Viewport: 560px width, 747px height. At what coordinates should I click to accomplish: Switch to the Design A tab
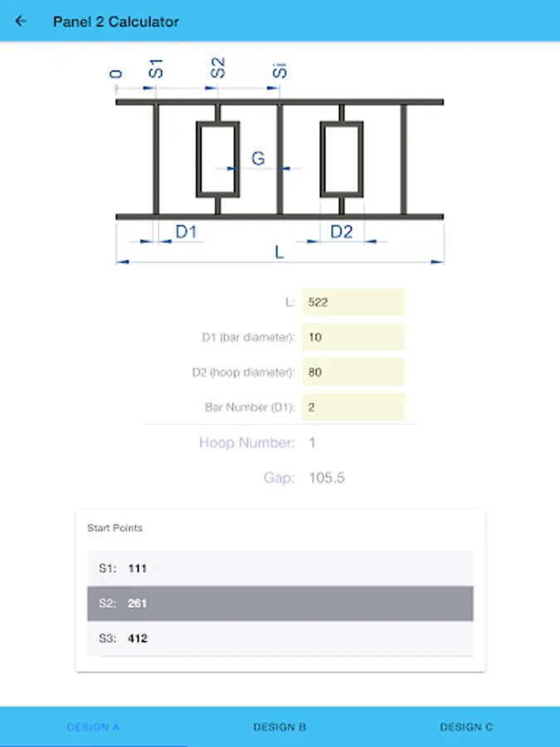93,726
